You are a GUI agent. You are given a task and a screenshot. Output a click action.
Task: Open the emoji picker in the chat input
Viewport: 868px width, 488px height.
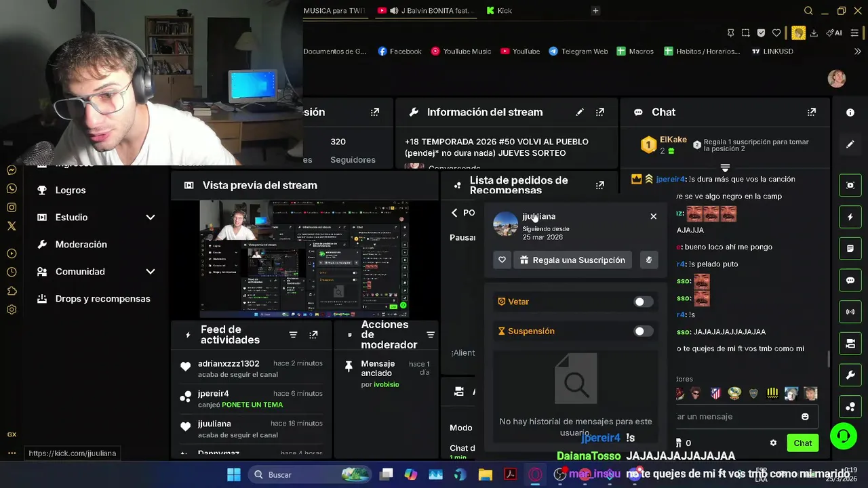[x=805, y=416]
